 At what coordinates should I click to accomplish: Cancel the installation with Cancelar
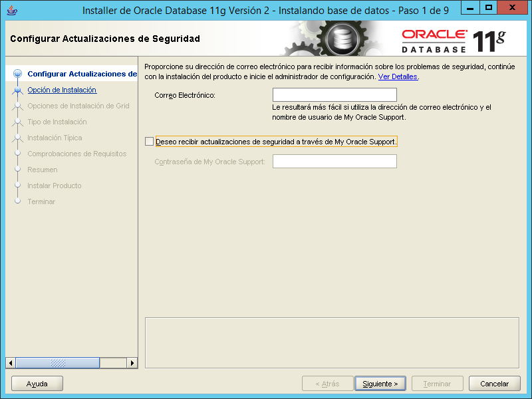click(x=494, y=383)
